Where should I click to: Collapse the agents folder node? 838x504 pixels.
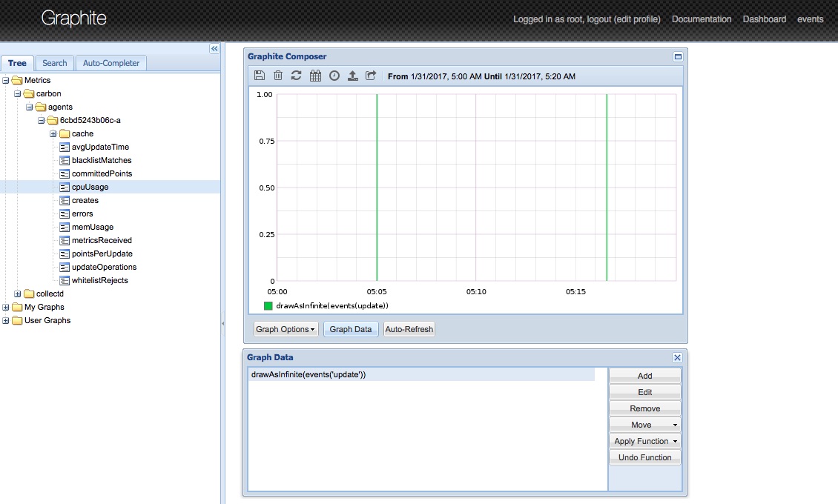click(x=30, y=107)
